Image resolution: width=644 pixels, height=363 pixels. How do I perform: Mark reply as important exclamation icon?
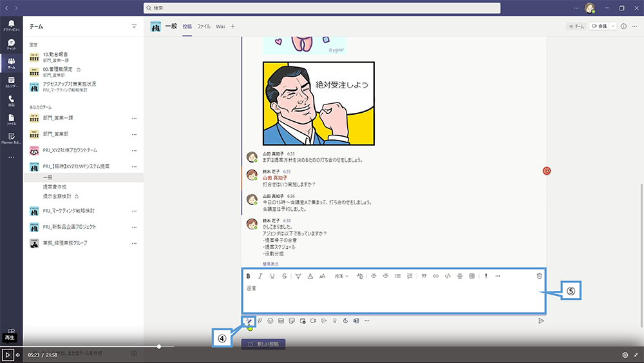pos(486,276)
